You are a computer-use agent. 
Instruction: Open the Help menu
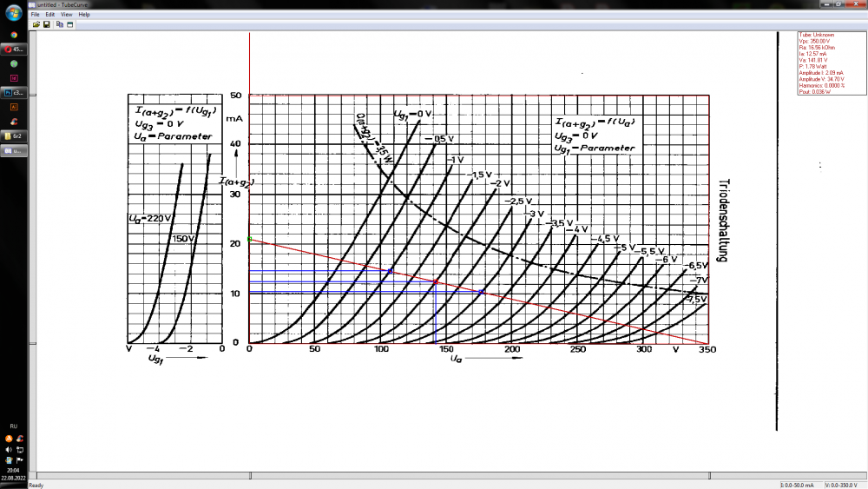83,15
